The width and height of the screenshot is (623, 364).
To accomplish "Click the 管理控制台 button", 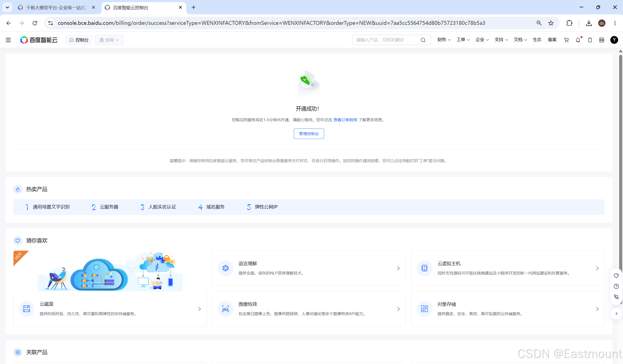I will coord(309,134).
